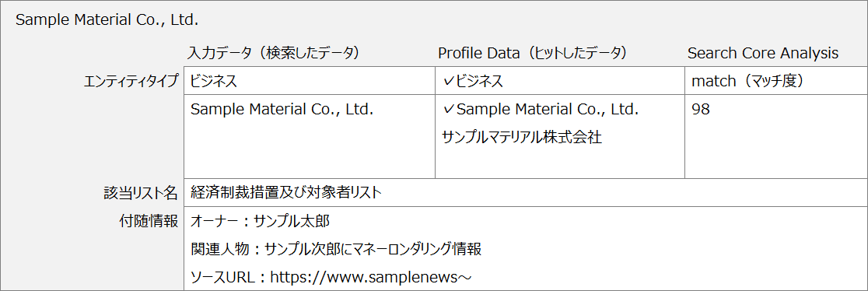Click the Profile Data（ヒットしたデータ）column header
The height and width of the screenshot is (291, 868).
click(x=532, y=53)
